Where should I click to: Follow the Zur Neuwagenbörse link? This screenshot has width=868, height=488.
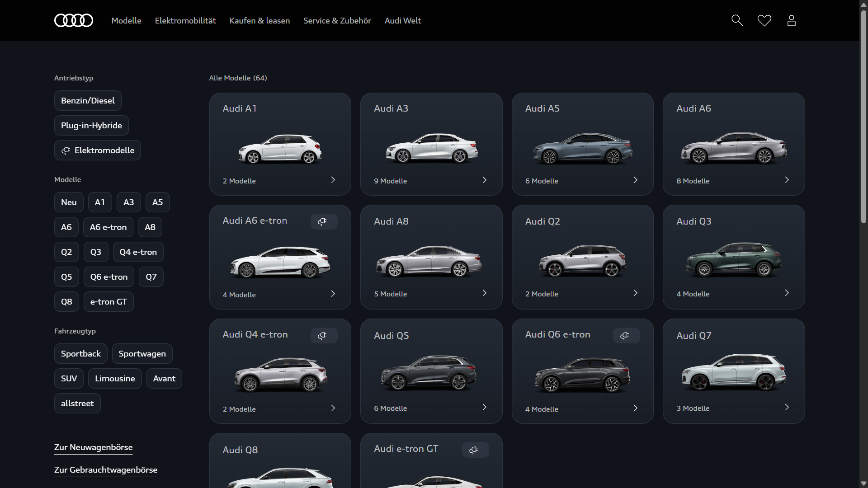point(93,447)
